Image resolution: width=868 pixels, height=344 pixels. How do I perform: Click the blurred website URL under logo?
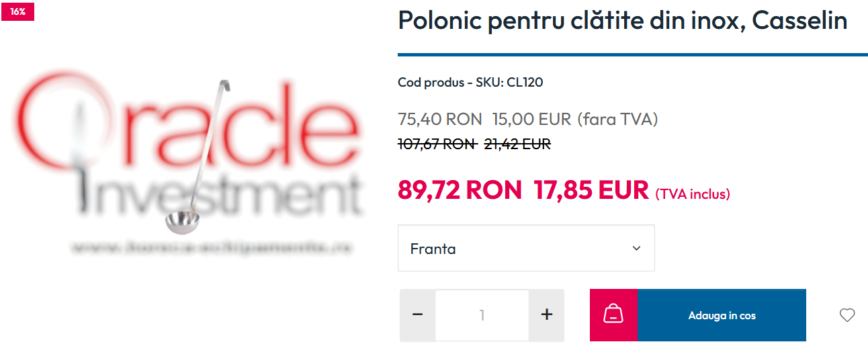click(212, 247)
